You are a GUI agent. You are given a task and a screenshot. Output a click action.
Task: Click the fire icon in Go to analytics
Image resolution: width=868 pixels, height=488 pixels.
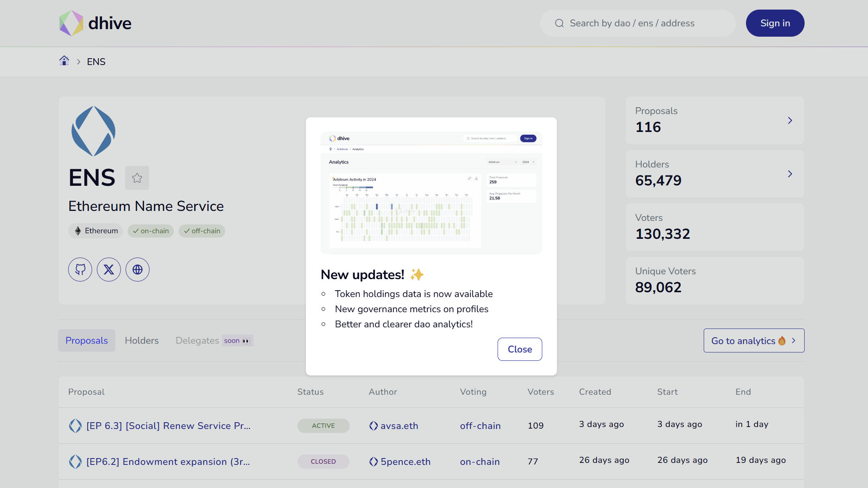[x=782, y=340]
